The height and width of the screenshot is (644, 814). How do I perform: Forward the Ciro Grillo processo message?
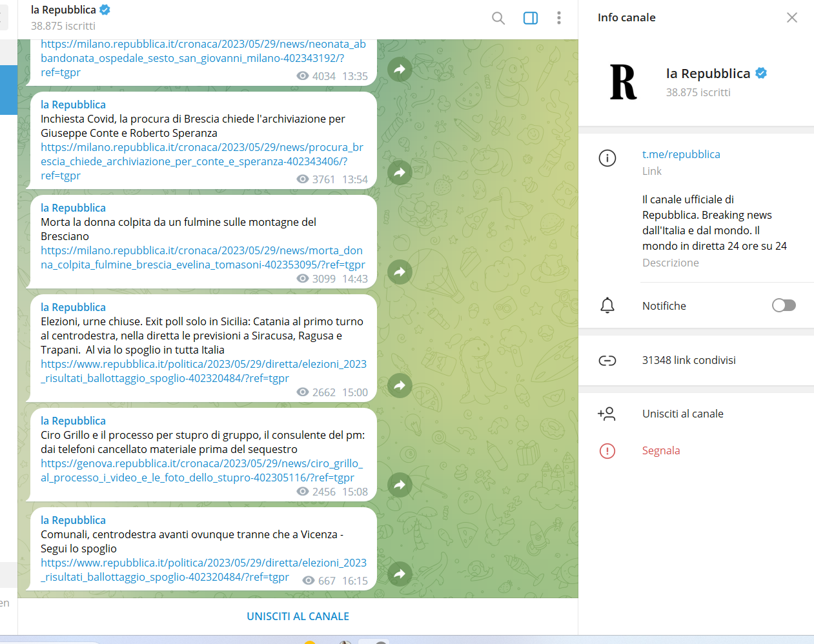click(400, 485)
